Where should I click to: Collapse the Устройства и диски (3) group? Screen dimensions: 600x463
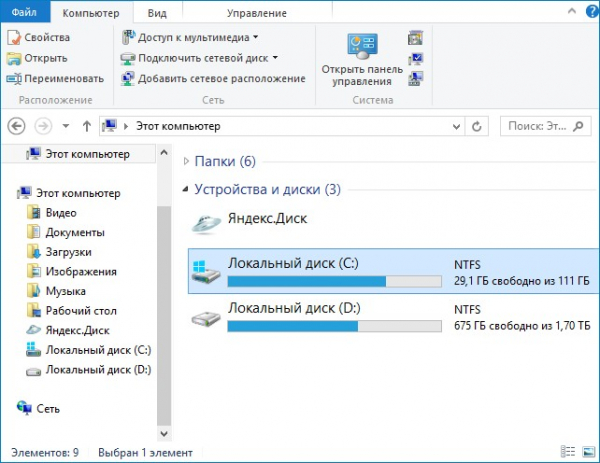186,189
